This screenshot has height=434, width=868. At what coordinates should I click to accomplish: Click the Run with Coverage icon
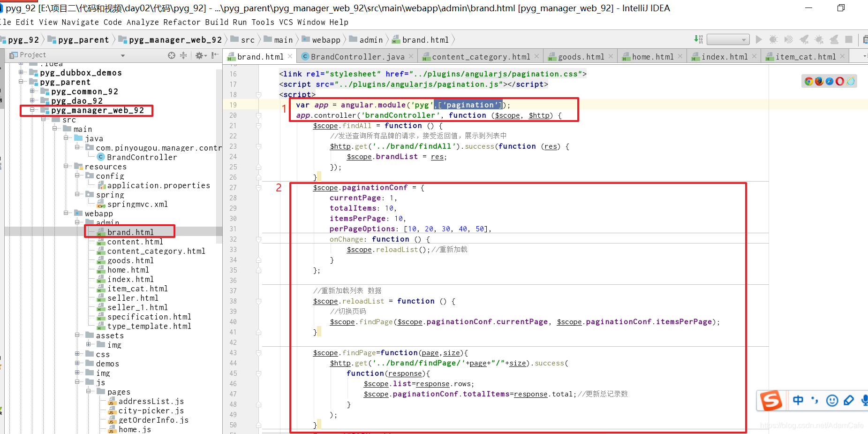pos(789,39)
